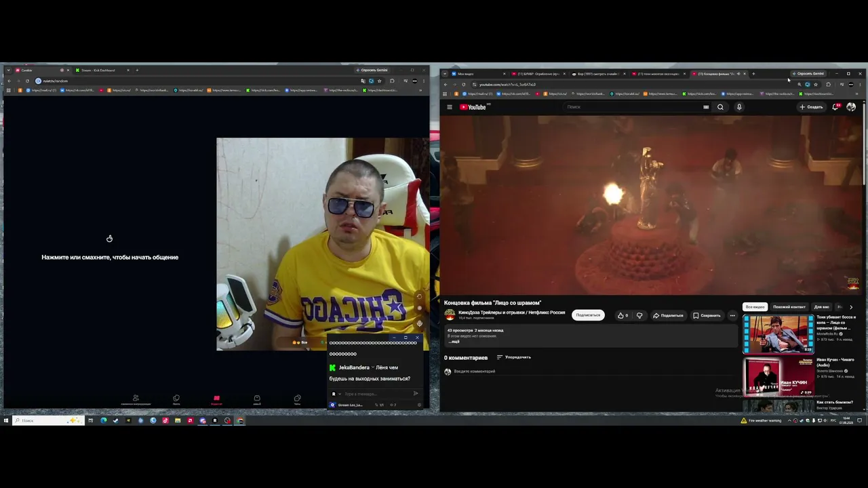Screen dimensions: 868x488
Task: Open new tab in rulet.tv browser window
Action: point(137,70)
